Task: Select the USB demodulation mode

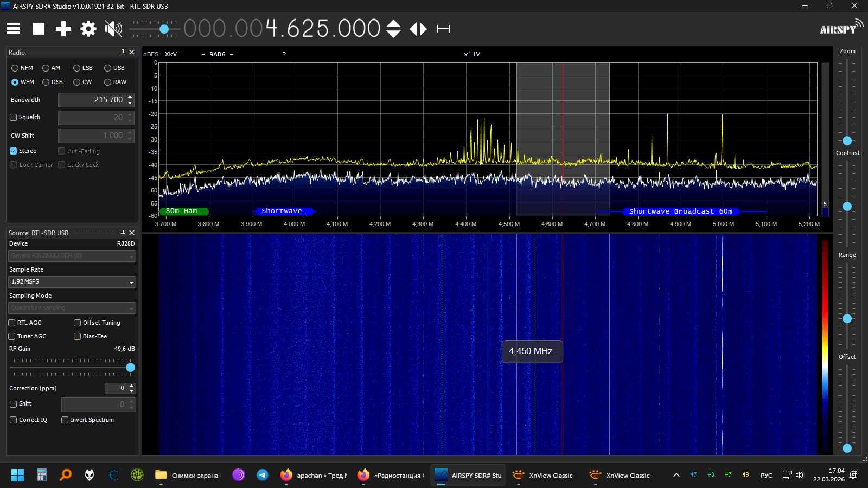Action: click(x=108, y=68)
